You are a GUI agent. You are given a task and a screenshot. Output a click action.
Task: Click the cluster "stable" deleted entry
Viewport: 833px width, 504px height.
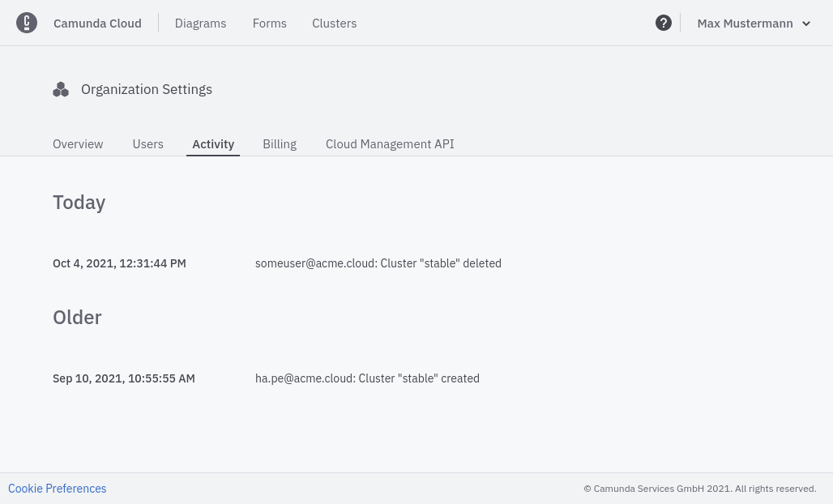click(378, 263)
